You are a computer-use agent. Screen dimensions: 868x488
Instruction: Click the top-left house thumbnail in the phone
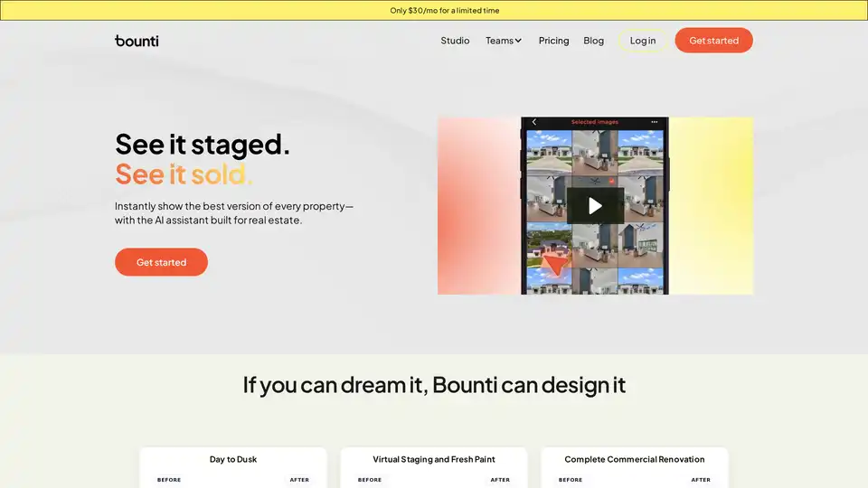point(545,148)
